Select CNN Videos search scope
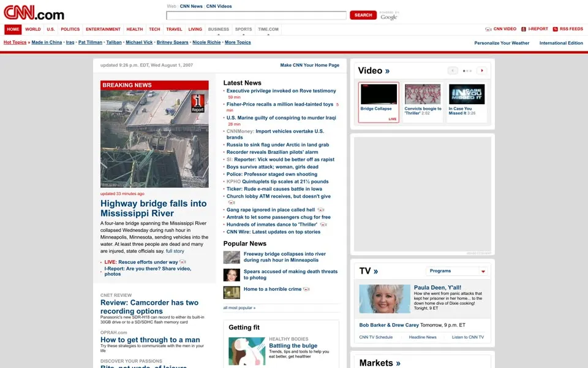This screenshot has height=368, width=588. click(x=219, y=6)
